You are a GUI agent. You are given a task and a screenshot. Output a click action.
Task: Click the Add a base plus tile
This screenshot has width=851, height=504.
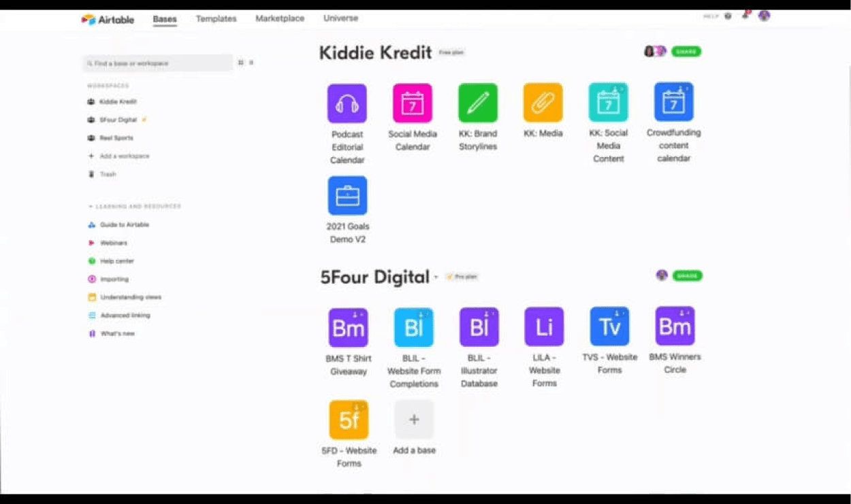414,420
